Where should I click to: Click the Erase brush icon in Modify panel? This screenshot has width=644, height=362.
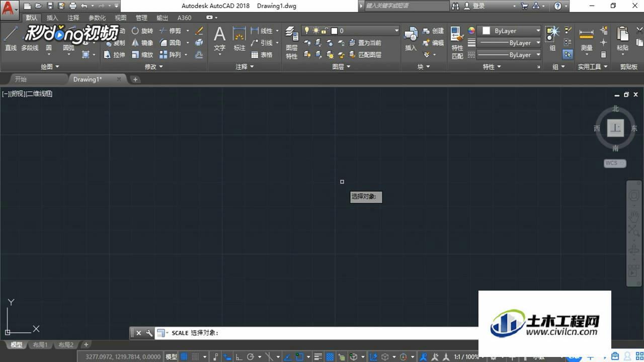coord(199,31)
